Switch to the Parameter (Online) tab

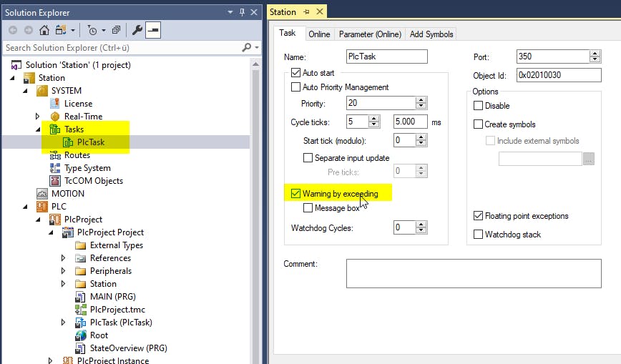(x=369, y=34)
